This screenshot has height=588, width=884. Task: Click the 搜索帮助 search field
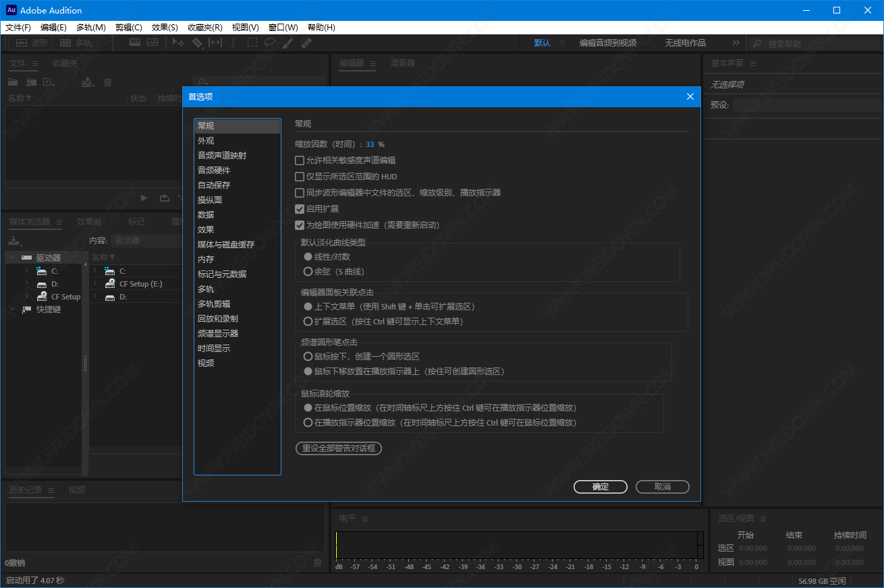[x=816, y=44]
